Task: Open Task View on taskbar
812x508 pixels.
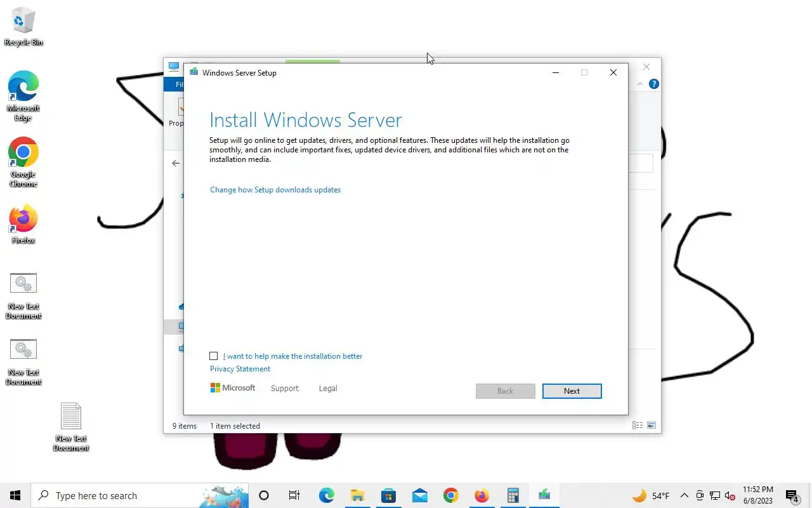Action: pos(294,495)
